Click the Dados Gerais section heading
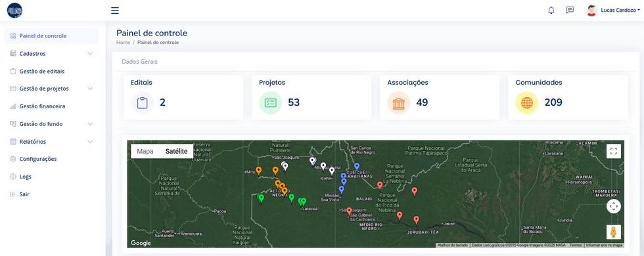Screen dimensions: 644x256 click(x=139, y=62)
